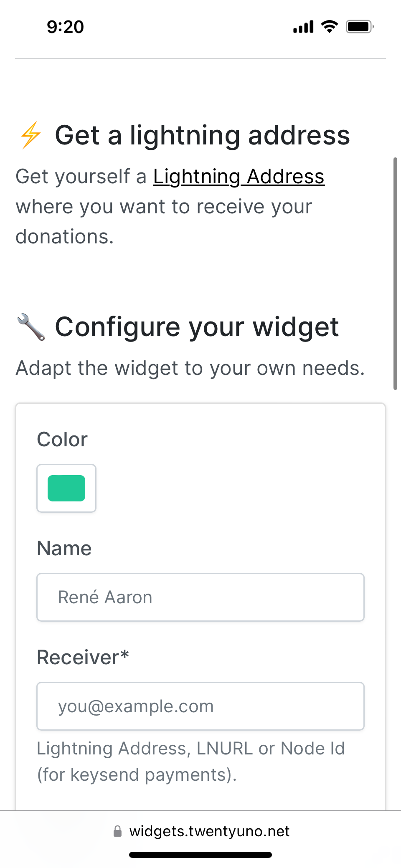Viewport: 401px width, 868px height.
Task: Open the Lightning Address link
Action: coord(239,177)
